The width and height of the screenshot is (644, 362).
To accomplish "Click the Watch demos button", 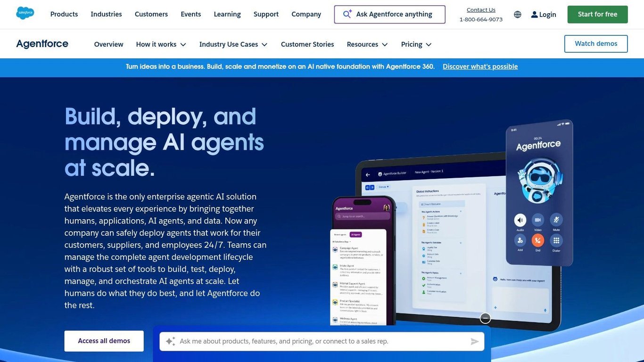I will (596, 44).
